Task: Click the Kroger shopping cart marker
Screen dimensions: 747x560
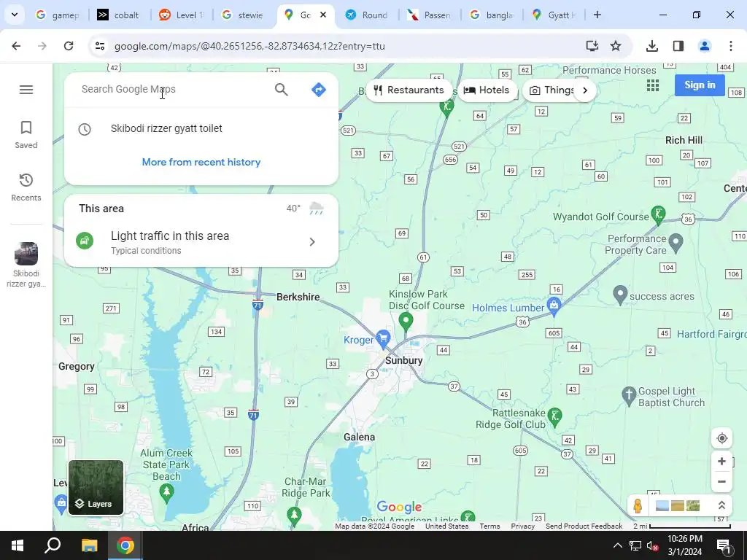Action: coord(384,338)
